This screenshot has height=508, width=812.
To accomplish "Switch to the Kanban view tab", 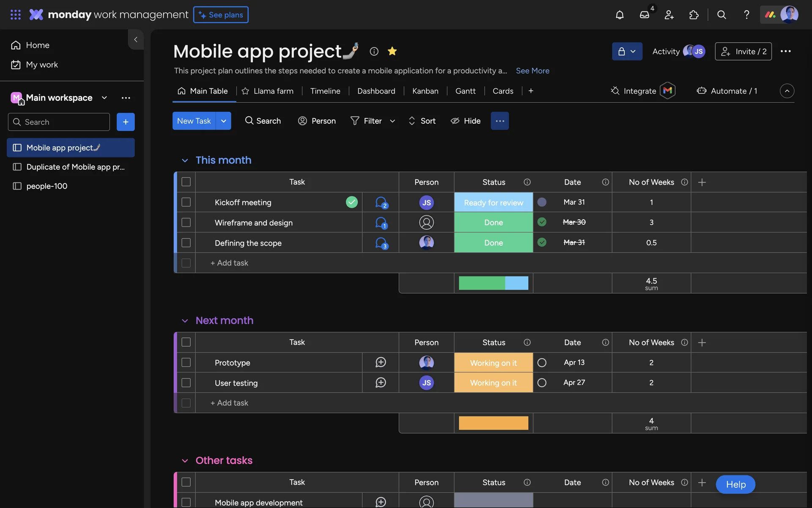I will [x=425, y=91].
